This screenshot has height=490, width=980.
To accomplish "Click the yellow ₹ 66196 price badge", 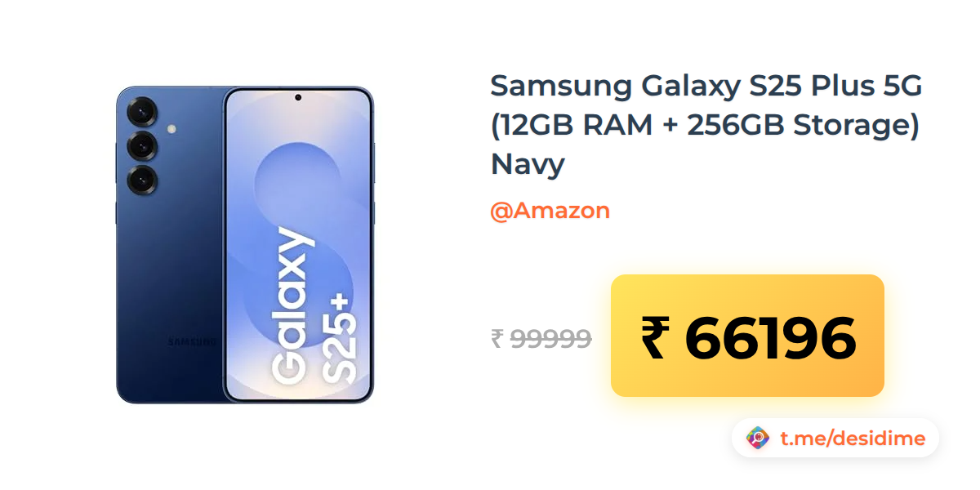I will [x=747, y=336].
